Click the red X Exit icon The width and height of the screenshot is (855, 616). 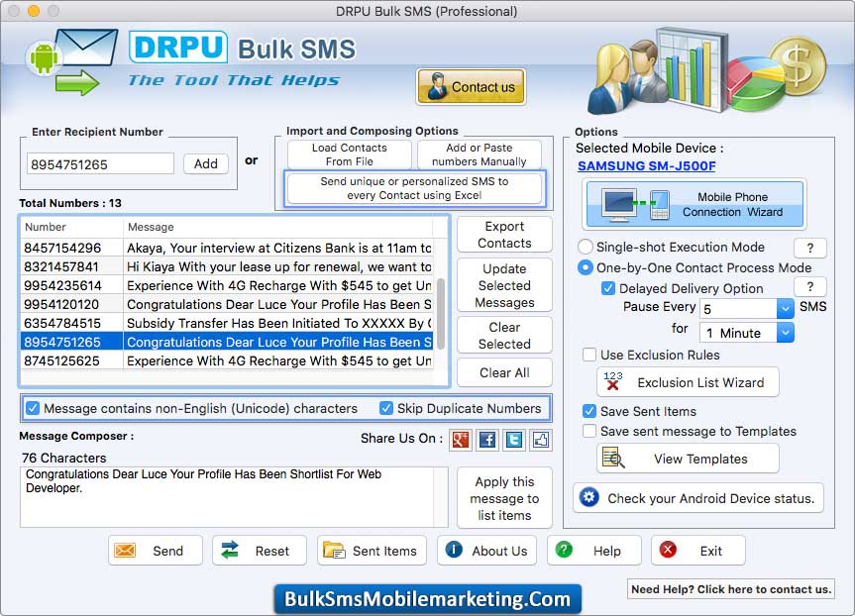(x=668, y=550)
